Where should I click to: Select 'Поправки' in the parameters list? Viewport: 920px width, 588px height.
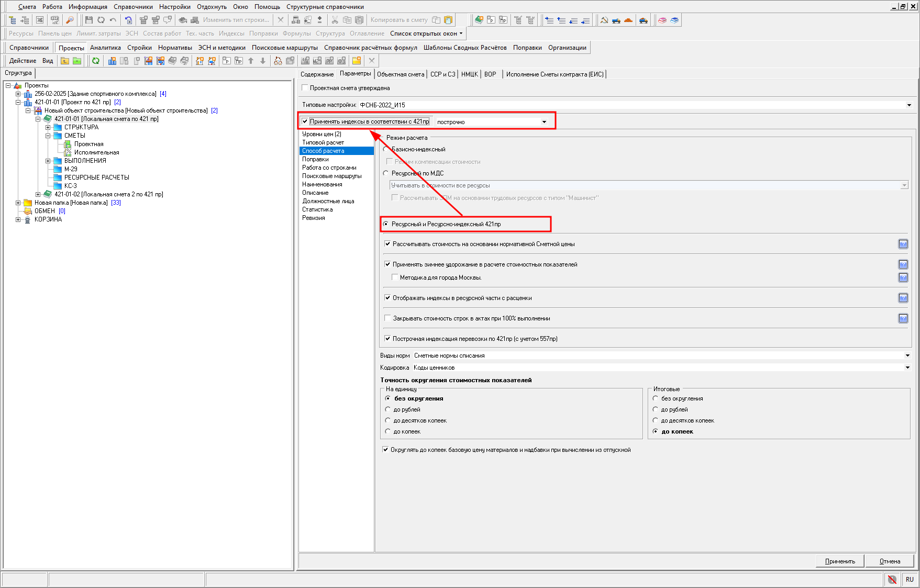315,159
